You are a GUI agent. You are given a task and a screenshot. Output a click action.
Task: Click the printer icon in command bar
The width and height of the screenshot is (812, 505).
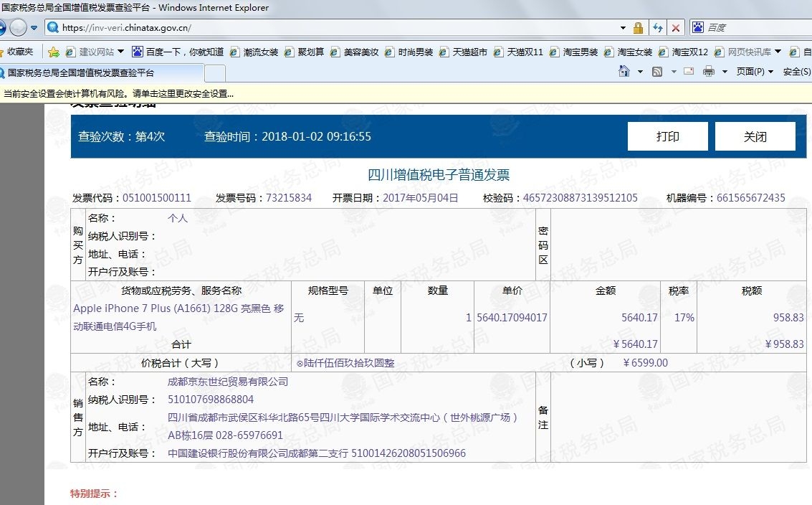pos(709,71)
